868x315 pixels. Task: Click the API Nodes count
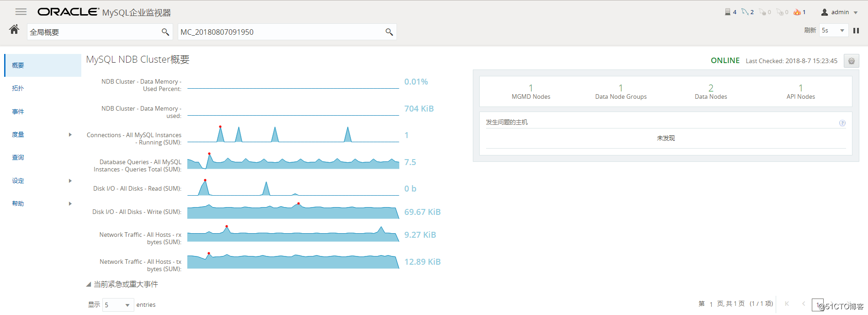point(800,88)
